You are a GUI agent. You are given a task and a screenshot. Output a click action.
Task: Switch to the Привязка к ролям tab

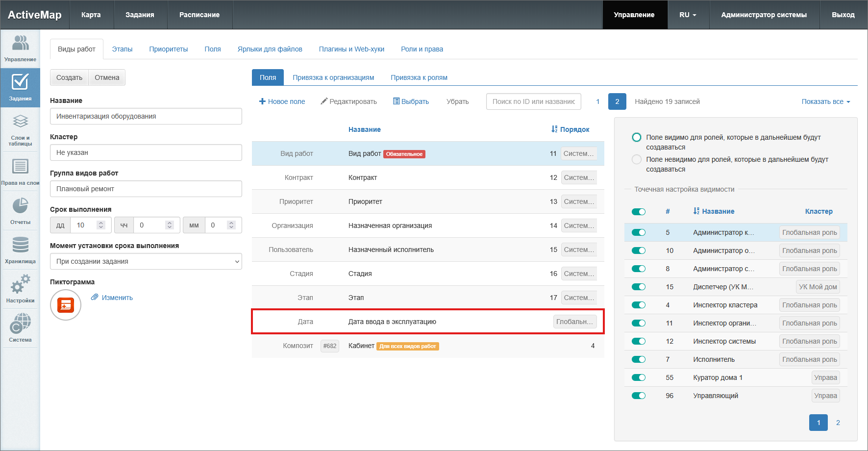(x=419, y=77)
